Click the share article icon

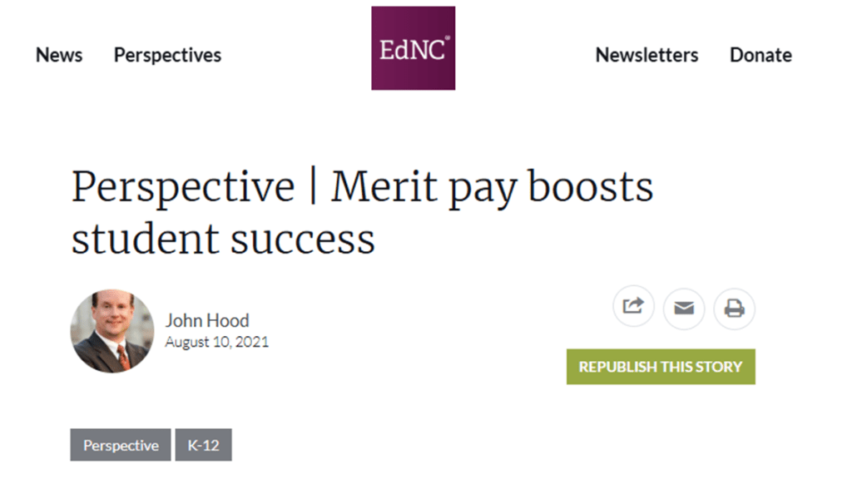(633, 307)
